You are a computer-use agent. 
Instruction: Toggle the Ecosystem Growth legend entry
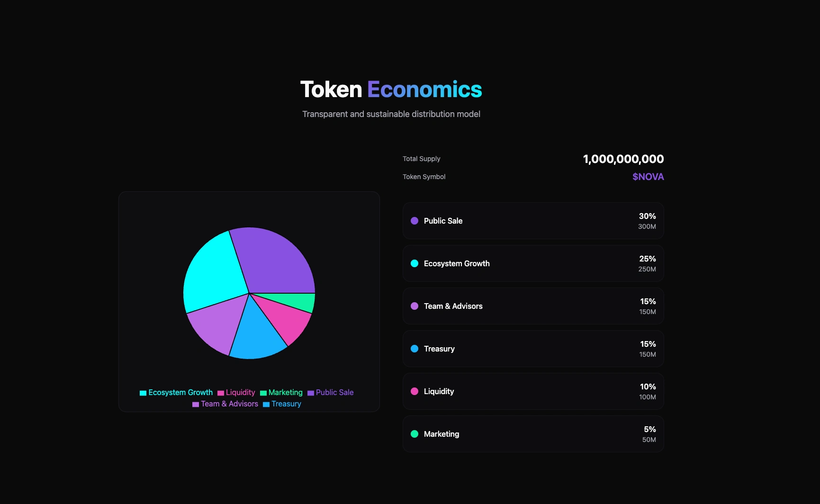coord(176,393)
